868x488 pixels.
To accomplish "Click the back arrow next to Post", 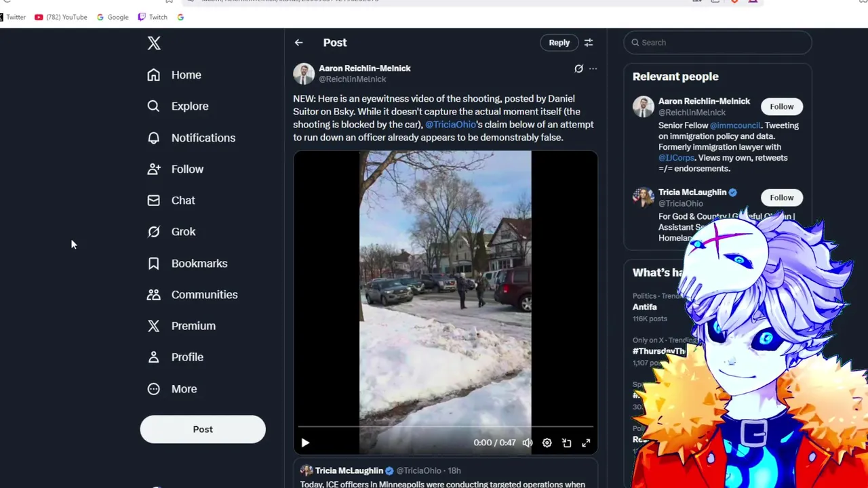I will (x=299, y=43).
